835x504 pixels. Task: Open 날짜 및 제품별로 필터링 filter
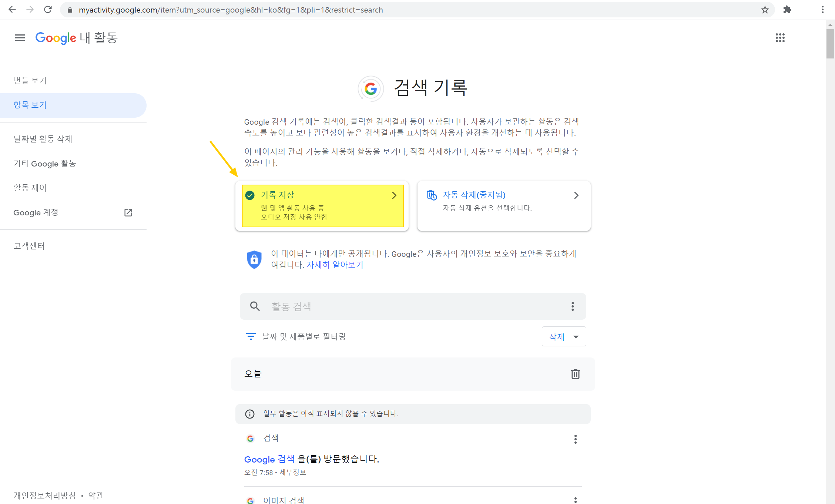(296, 336)
